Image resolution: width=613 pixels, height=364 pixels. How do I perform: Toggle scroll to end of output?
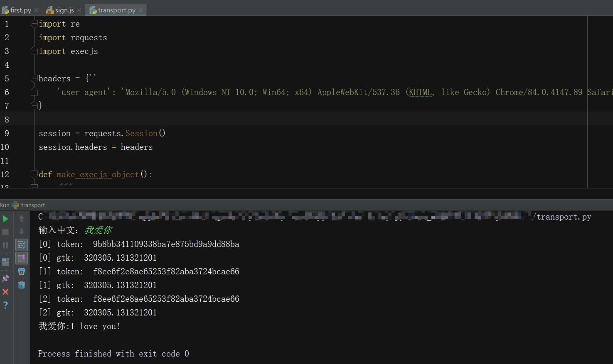22,258
